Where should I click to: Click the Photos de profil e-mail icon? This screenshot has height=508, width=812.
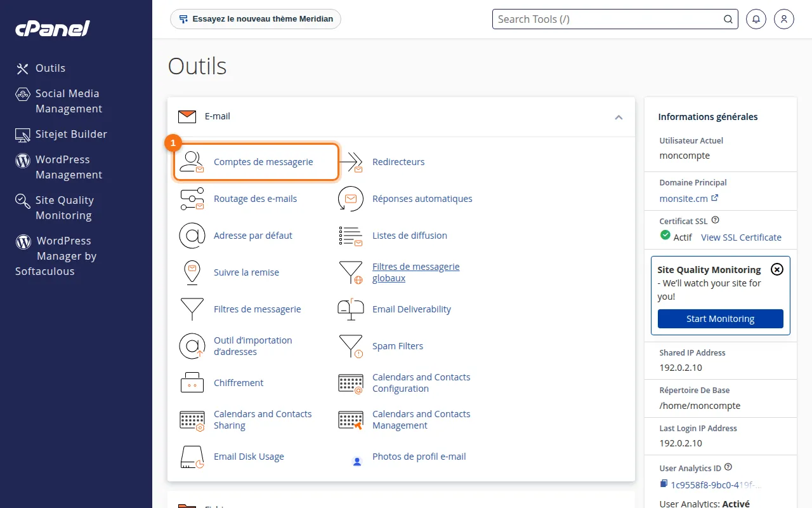[357, 461]
